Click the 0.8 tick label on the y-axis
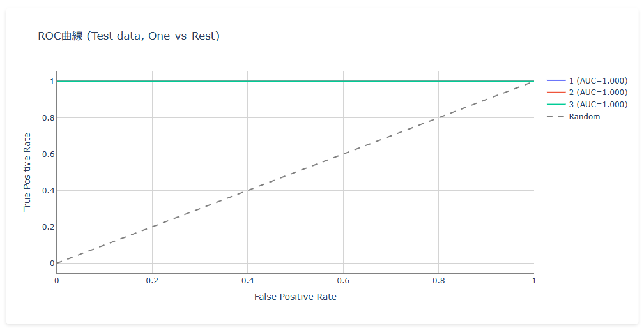 (46, 118)
